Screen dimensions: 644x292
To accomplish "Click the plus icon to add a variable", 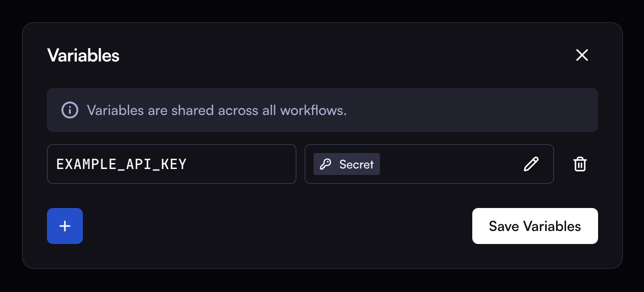I will [64, 226].
